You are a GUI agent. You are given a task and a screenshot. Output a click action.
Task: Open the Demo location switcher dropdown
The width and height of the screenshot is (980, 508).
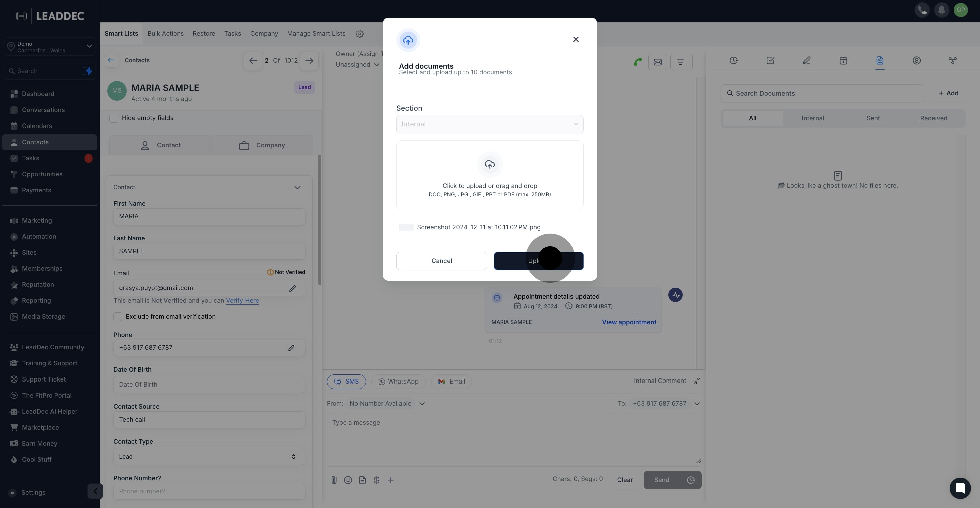pyautogui.click(x=49, y=47)
